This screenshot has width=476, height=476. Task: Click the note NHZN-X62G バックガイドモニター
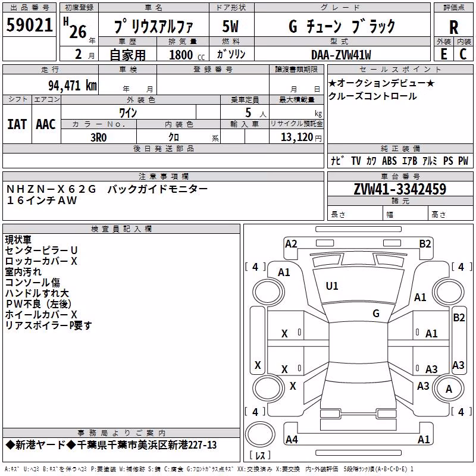pyautogui.click(x=107, y=189)
